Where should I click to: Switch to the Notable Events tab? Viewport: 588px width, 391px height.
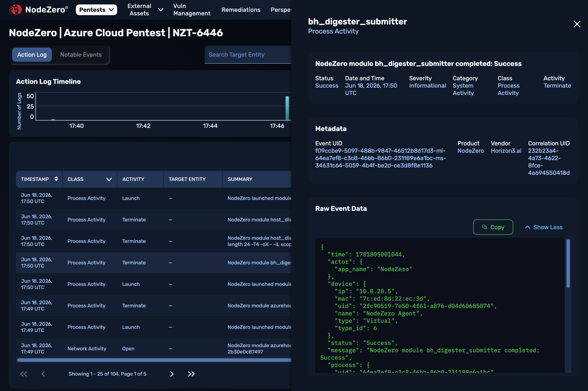coord(81,55)
